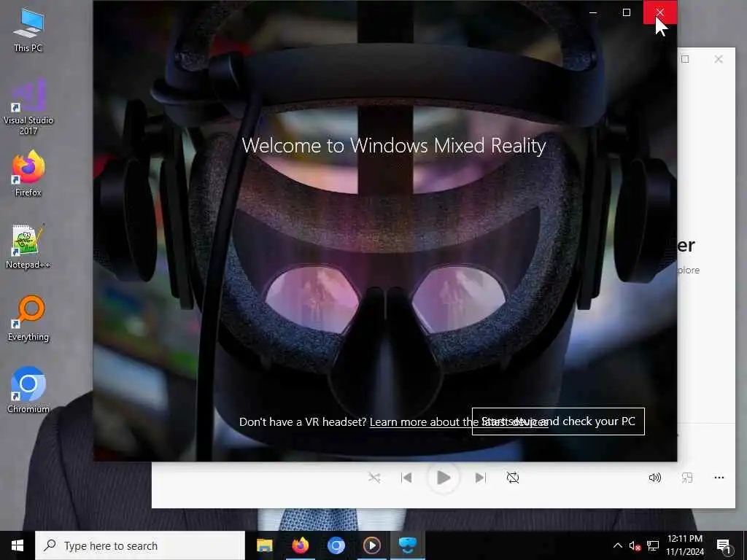Skip to next track in media player

480,478
